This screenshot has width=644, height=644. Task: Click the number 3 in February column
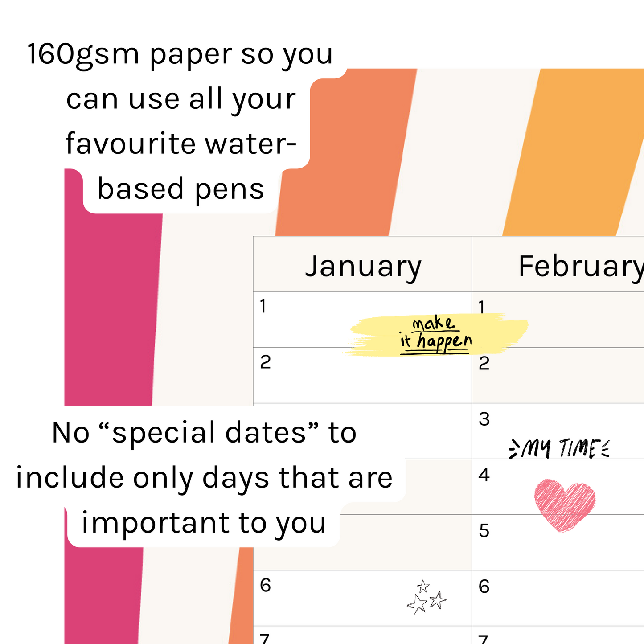pos(484,419)
